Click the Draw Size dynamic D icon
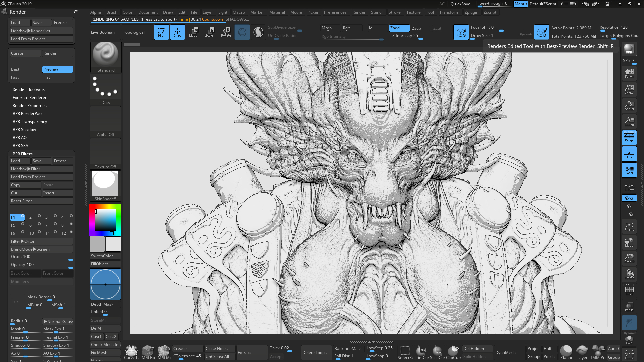This screenshot has height=362, width=644. pos(541,32)
